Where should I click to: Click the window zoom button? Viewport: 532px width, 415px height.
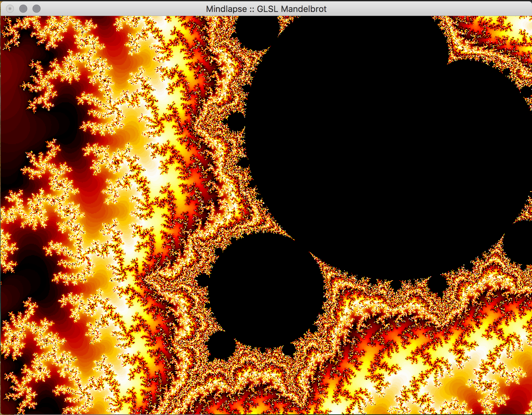pos(37,9)
